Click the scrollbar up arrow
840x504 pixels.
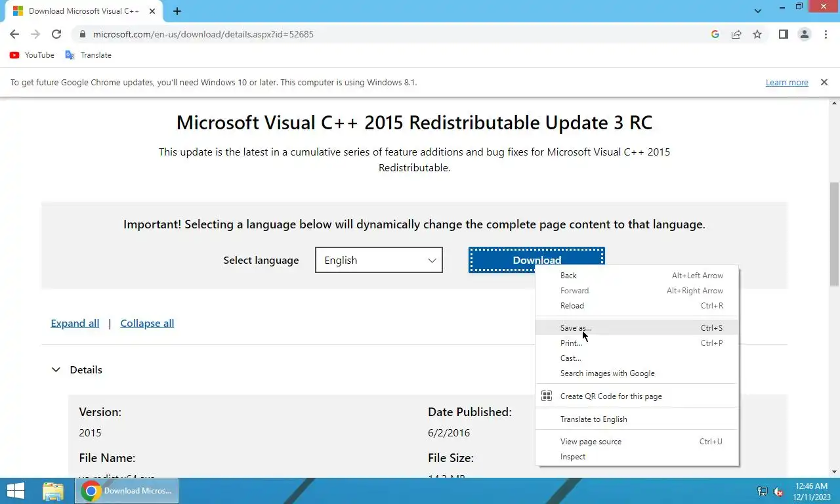[x=835, y=103]
